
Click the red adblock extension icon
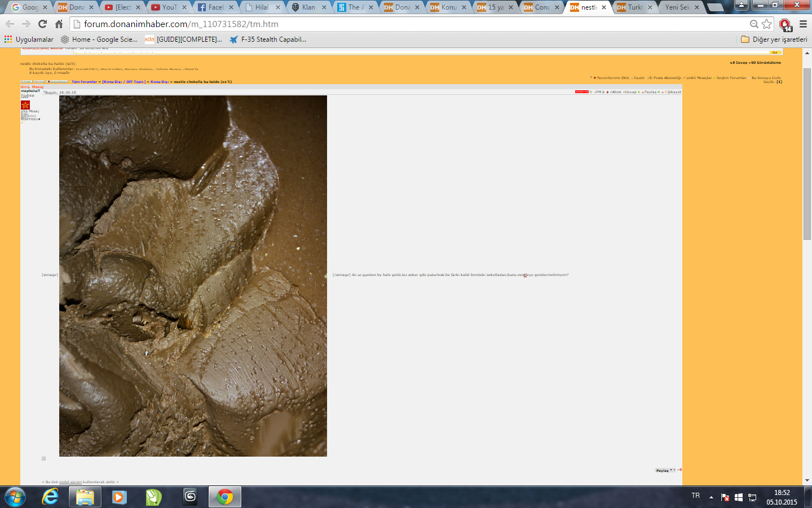(x=785, y=24)
